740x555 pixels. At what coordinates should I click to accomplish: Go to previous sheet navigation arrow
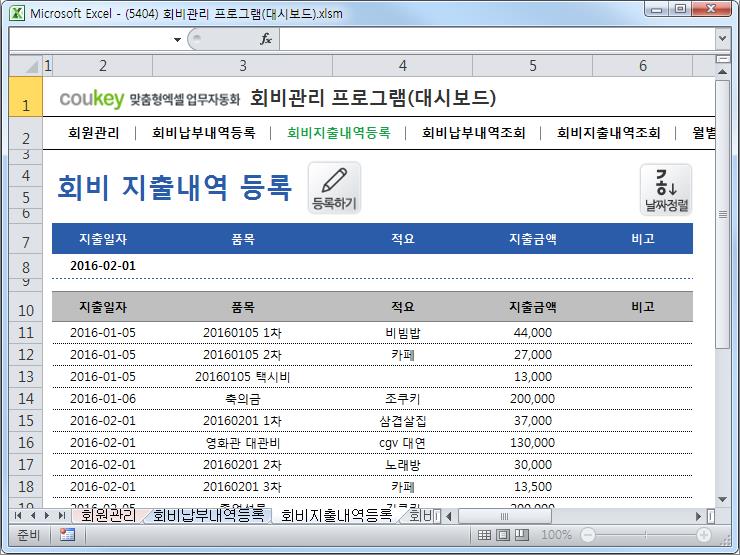point(33,515)
